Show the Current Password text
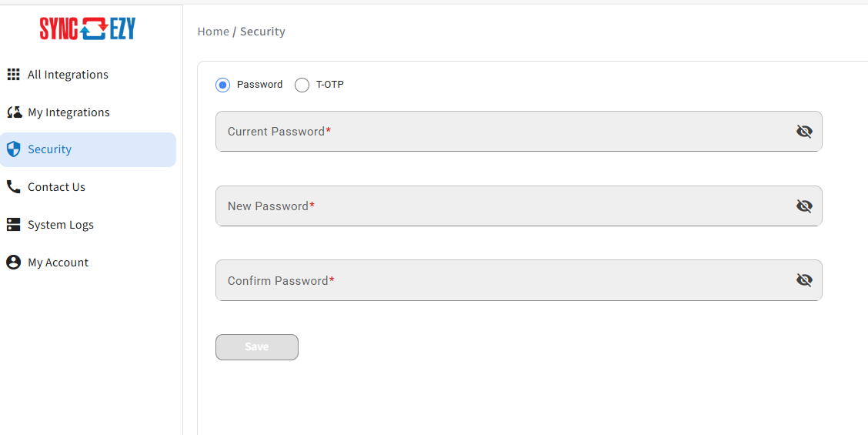The height and width of the screenshot is (435, 868). point(804,132)
